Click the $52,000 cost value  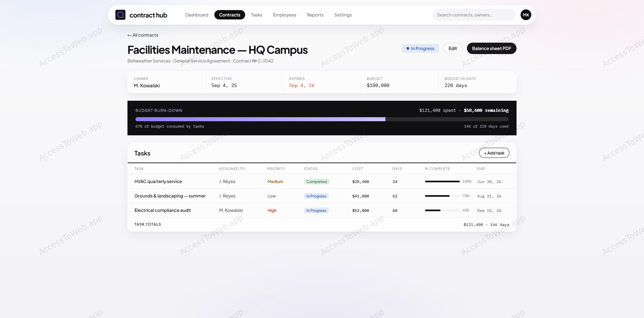[x=361, y=211]
